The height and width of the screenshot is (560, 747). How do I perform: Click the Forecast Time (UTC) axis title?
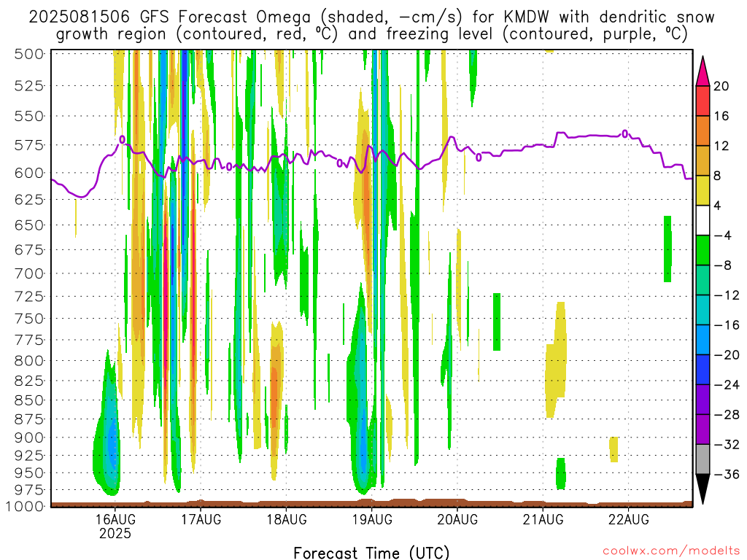pos(371,553)
